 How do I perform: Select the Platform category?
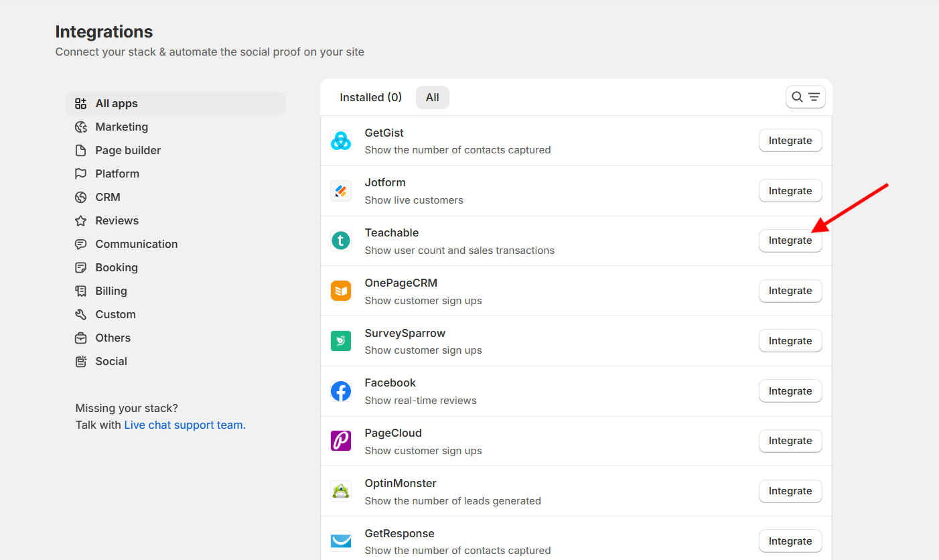tap(175, 173)
